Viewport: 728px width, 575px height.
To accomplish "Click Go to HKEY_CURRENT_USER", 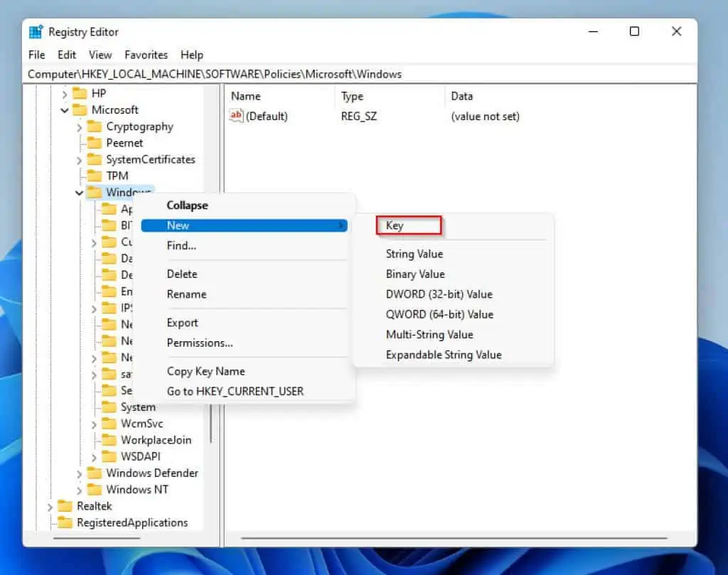I will click(235, 391).
